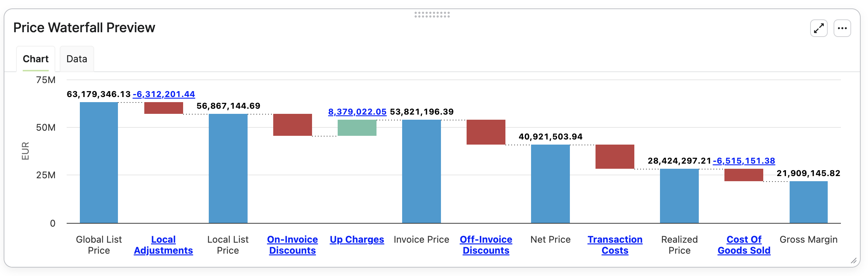Click the 8,379,022.05 value link
This screenshot has width=868, height=276.
[357, 112]
